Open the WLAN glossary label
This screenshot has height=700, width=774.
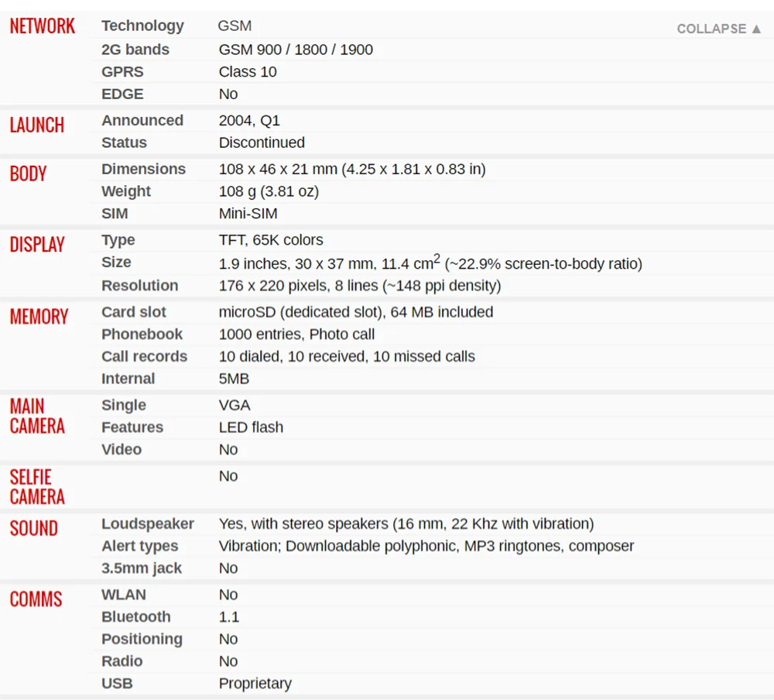pyautogui.click(x=124, y=594)
